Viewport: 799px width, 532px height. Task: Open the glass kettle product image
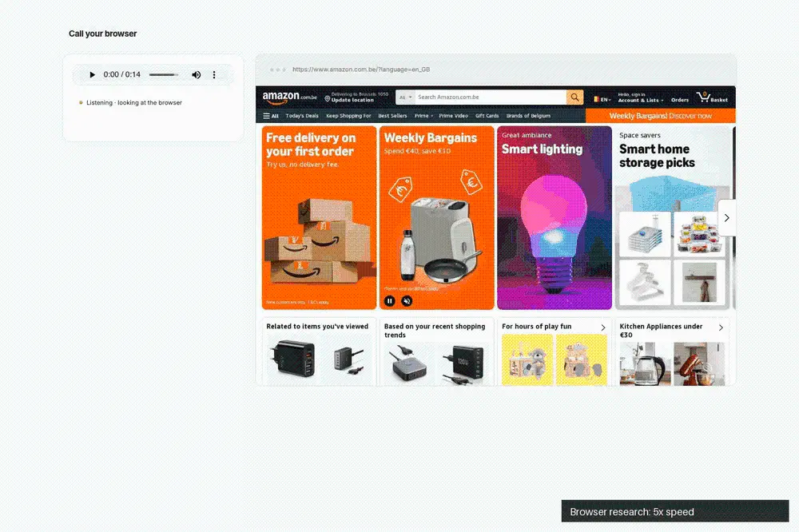click(643, 363)
